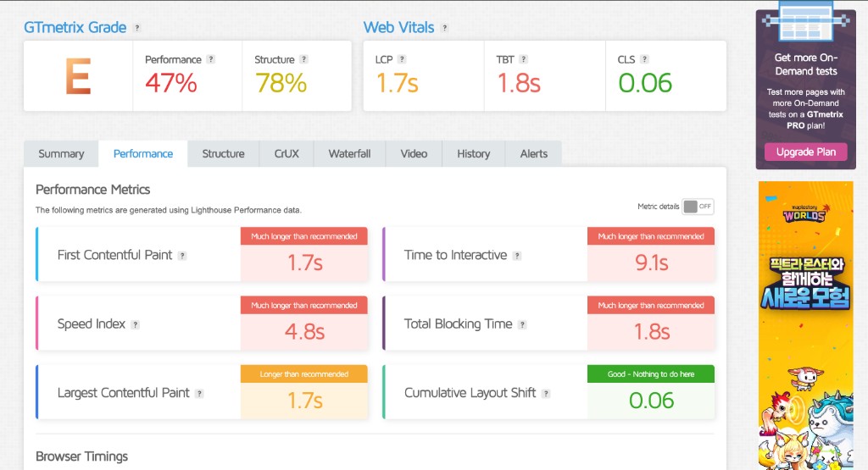
Task: Go to the History tab
Action: [473, 153]
